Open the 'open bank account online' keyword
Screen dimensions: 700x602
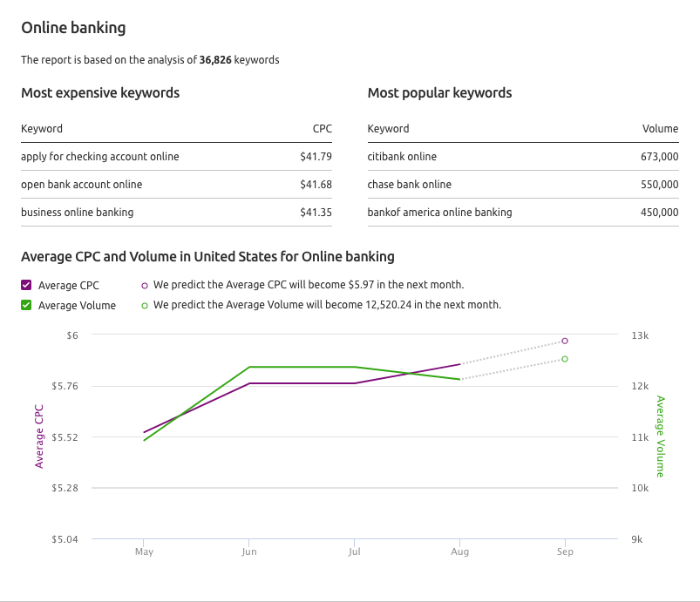click(82, 185)
